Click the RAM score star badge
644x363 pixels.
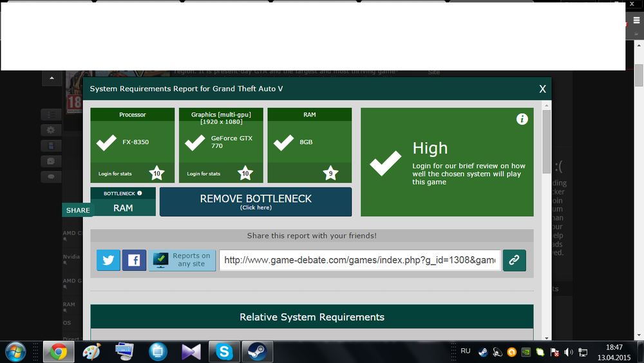[331, 173]
